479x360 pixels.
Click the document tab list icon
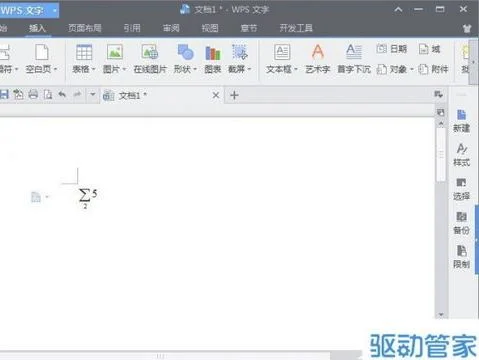[x=438, y=94]
